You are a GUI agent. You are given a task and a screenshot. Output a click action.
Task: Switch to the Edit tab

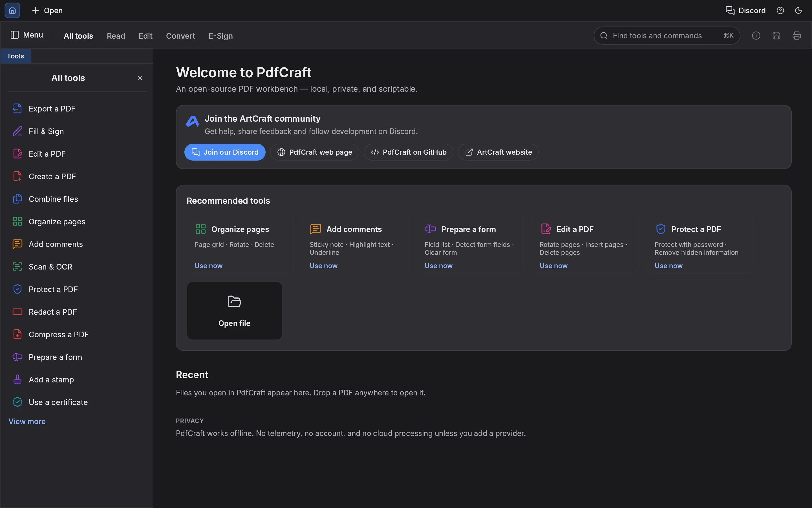[145, 36]
